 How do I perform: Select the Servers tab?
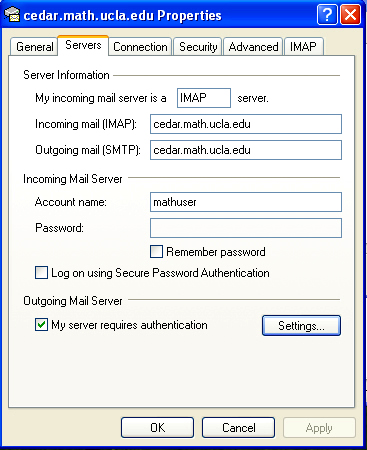(83, 45)
